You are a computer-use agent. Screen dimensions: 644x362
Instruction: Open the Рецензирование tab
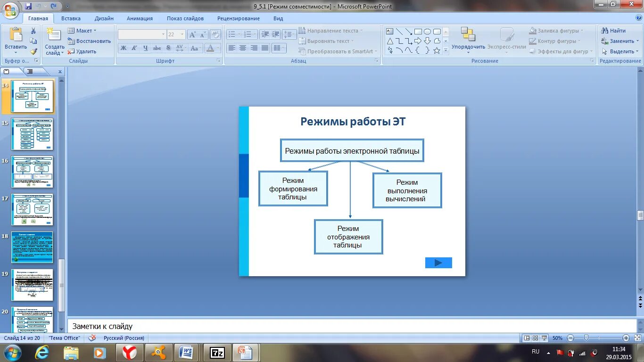click(x=239, y=18)
